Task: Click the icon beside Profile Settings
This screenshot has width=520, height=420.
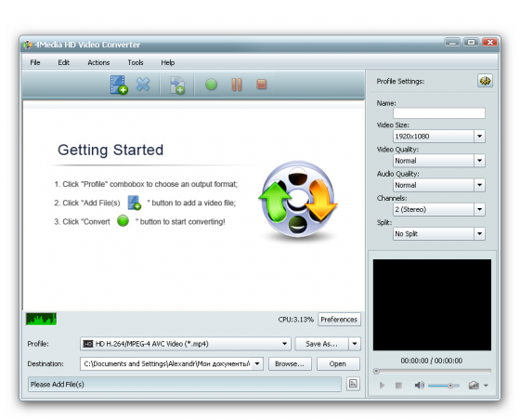Action: click(x=485, y=81)
